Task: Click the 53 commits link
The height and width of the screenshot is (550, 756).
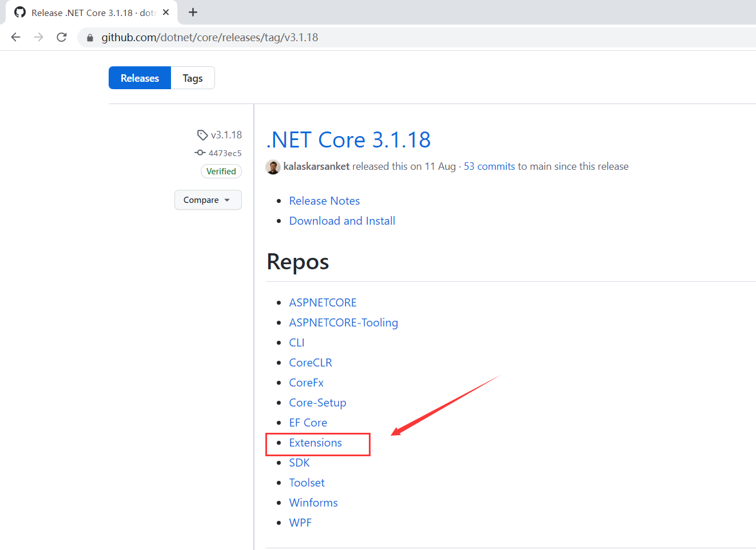Action: (x=489, y=166)
